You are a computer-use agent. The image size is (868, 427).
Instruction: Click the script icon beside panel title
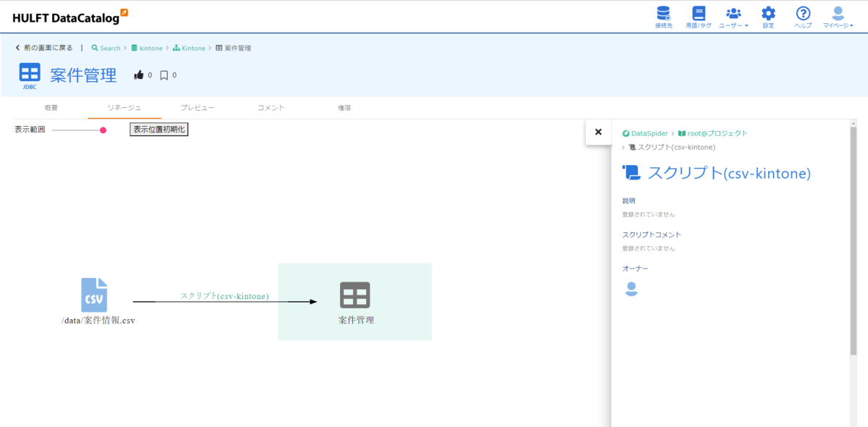[x=631, y=172]
